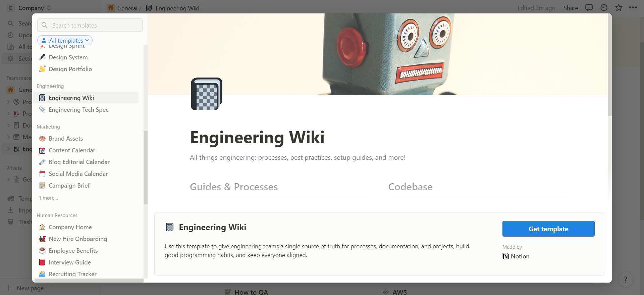The height and width of the screenshot is (295, 644).
Task: Click the Campaign Brief memo icon
Action: [x=42, y=185]
